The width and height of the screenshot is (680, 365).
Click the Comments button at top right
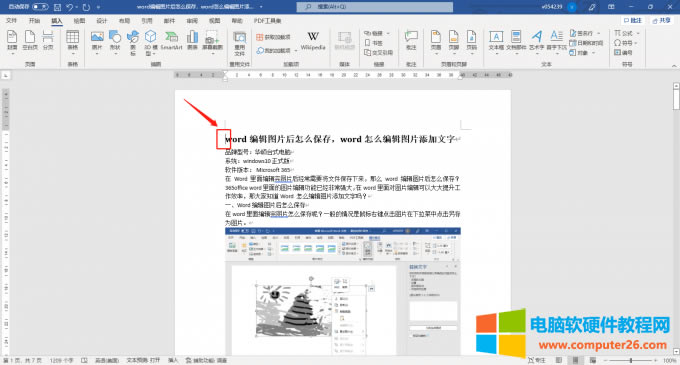pos(633,21)
